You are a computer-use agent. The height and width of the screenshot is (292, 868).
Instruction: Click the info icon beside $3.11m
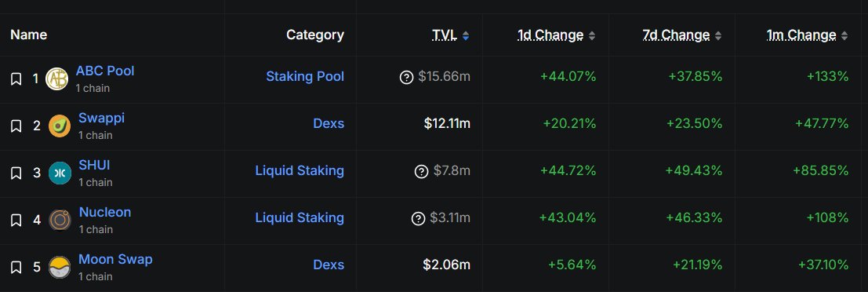pos(418,218)
